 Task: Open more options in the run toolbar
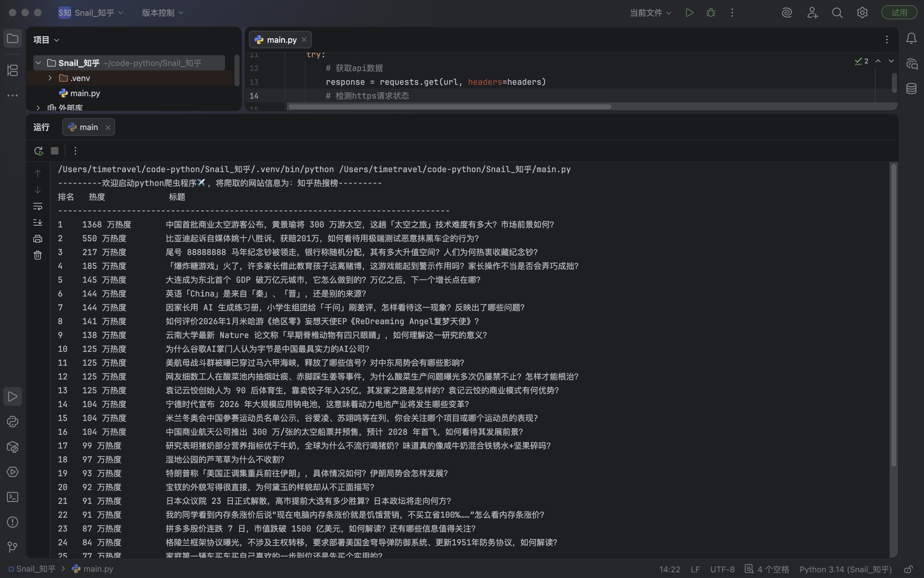[75, 151]
